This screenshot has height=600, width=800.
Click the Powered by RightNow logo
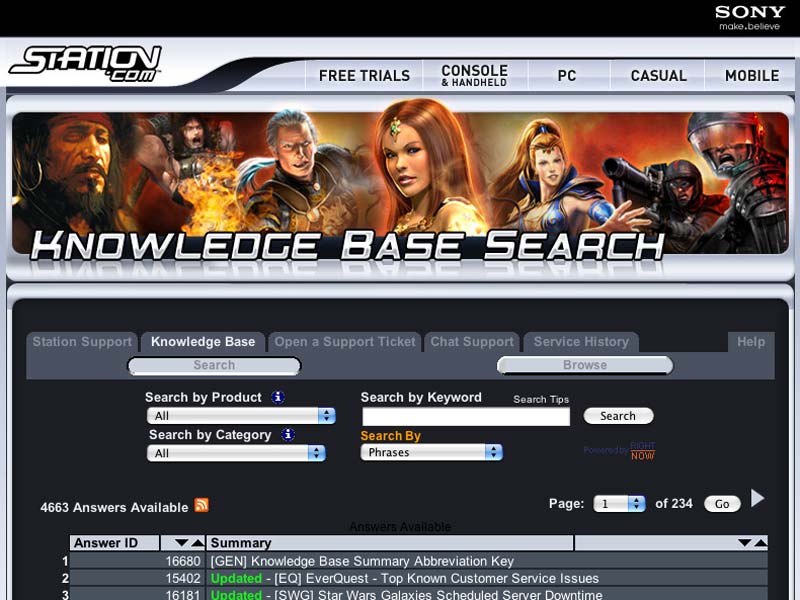619,451
